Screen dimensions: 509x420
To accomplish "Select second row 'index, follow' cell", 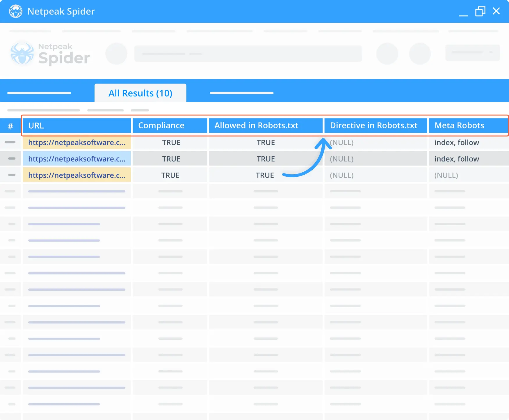I will click(x=469, y=159).
